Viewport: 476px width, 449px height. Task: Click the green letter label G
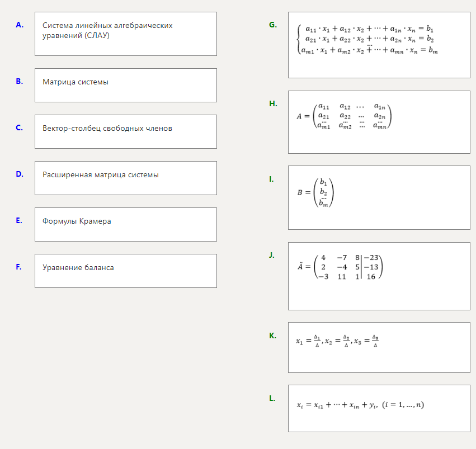point(272,25)
